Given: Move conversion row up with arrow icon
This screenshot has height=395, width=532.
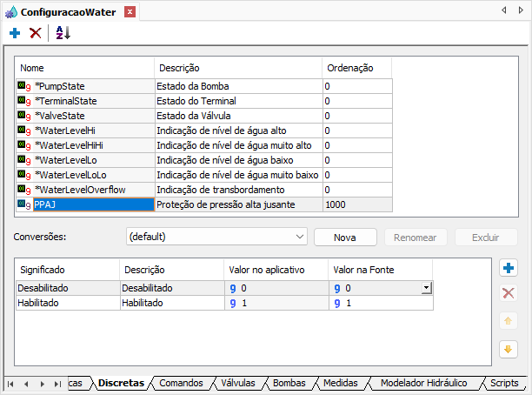Looking at the screenshot, I should click(x=509, y=321).
